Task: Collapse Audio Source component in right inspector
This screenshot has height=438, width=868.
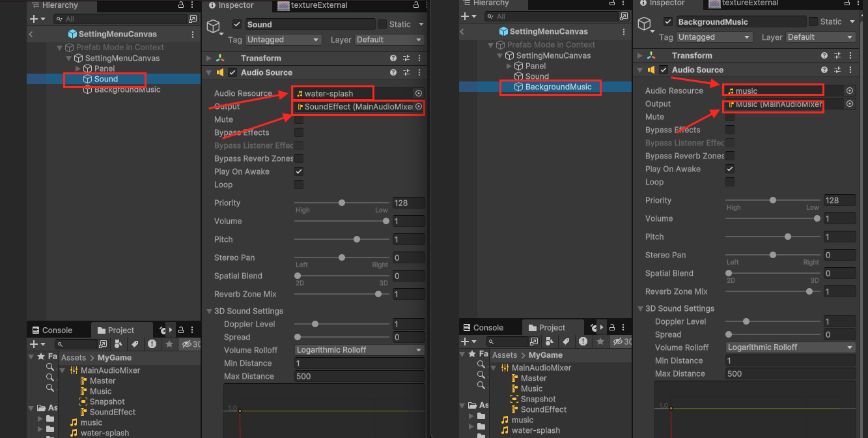Action: 640,70
